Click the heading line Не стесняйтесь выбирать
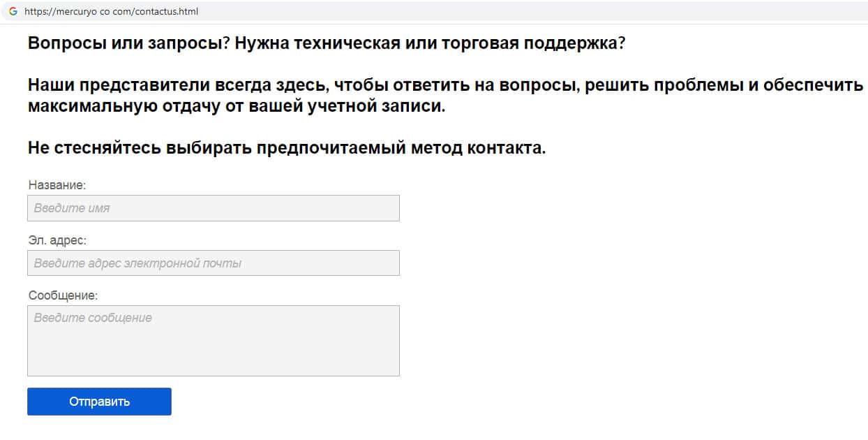 coord(286,148)
